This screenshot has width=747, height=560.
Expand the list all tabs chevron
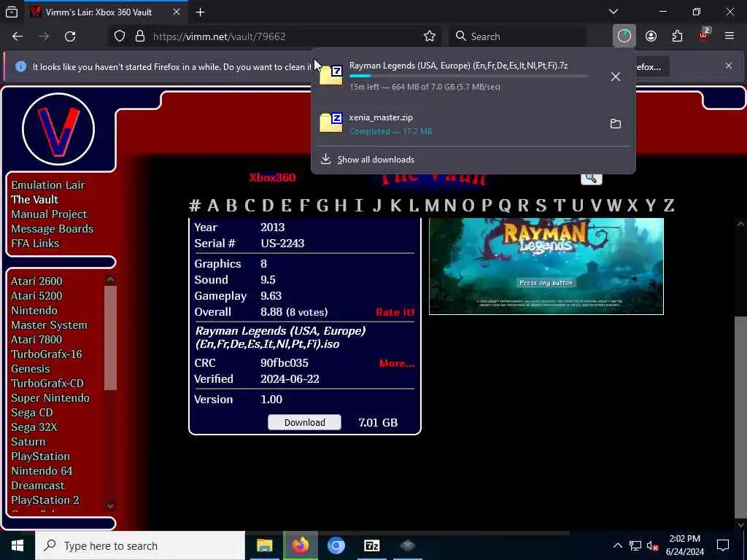[614, 12]
